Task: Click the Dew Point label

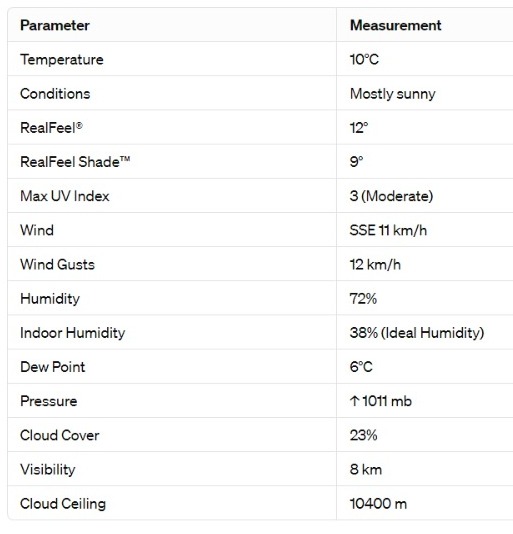Action: pos(52,367)
